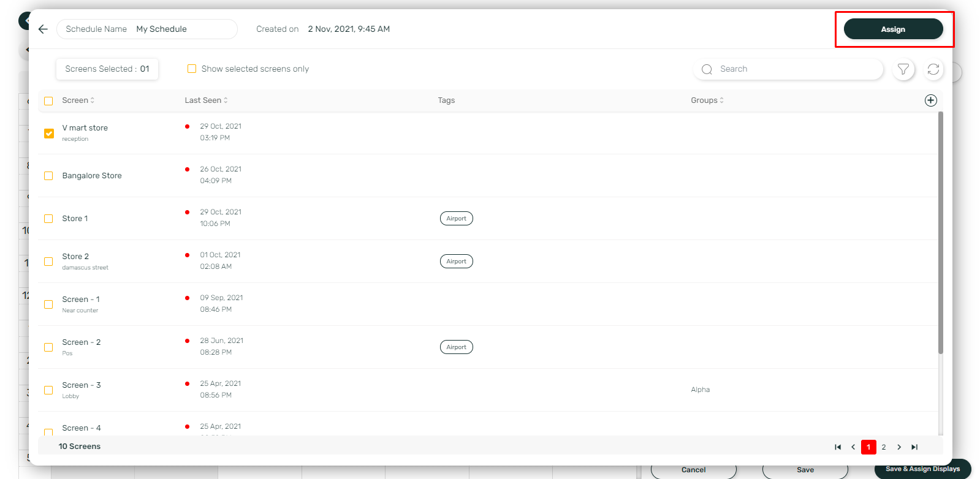This screenshot has width=980, height=479.
Task: Tick the select-all screens header checkbox
Action: 49,101
